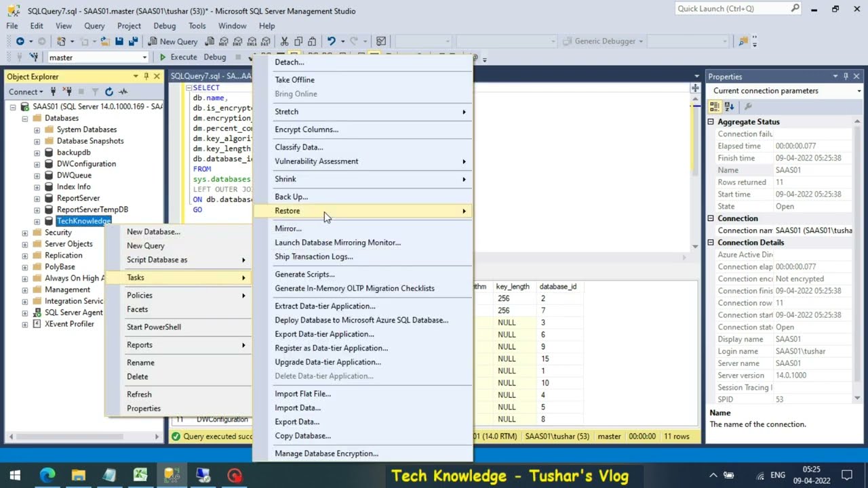This screenshot has height=488, width=868.
Task: Select the Index Info database in tree
Action: click(73, 187)
